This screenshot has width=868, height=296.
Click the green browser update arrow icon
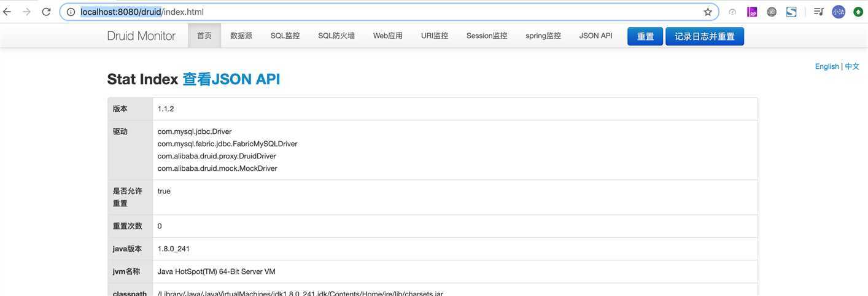pos(858,12)
